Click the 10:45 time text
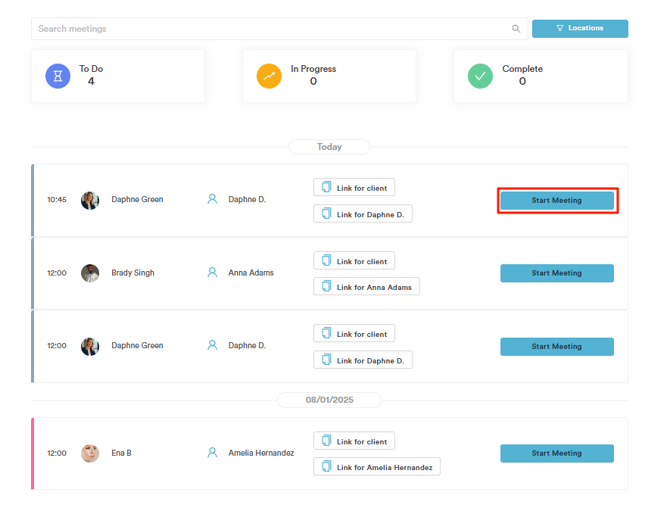670x511 pixels. click(57, 200)
